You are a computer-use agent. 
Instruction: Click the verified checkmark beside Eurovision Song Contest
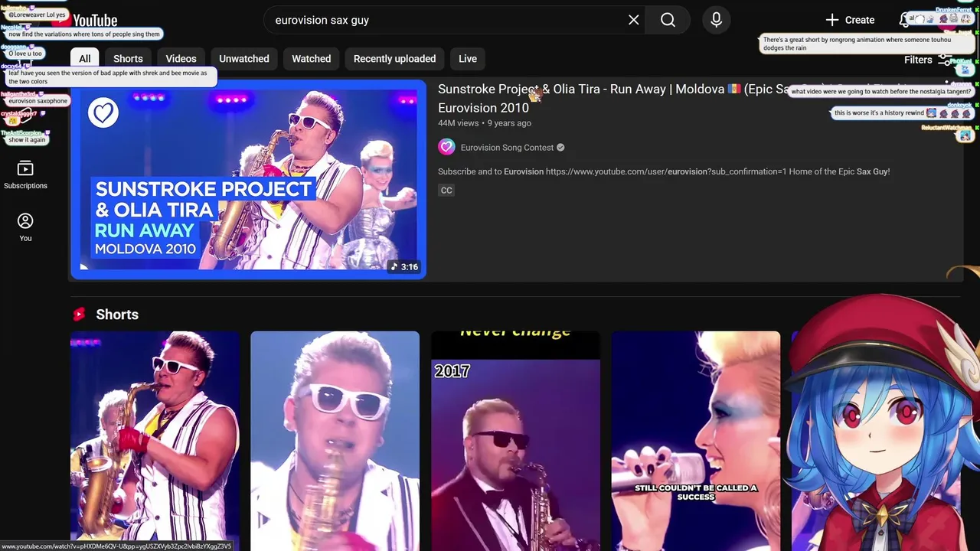(560, 148)
